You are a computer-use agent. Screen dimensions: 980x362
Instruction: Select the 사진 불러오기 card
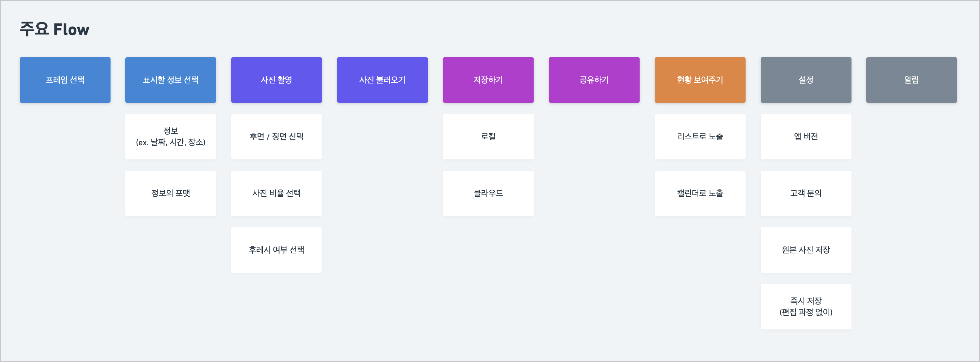[382, 80]
